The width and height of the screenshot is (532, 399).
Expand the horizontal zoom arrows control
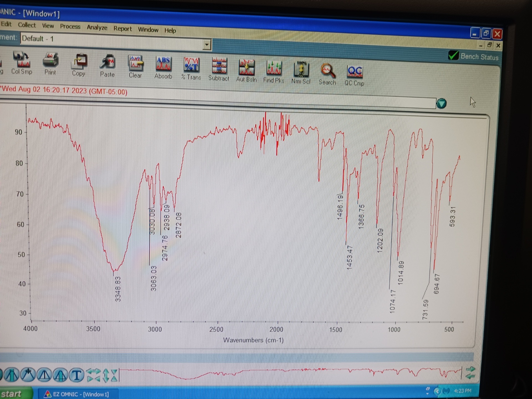pos(93,375)
